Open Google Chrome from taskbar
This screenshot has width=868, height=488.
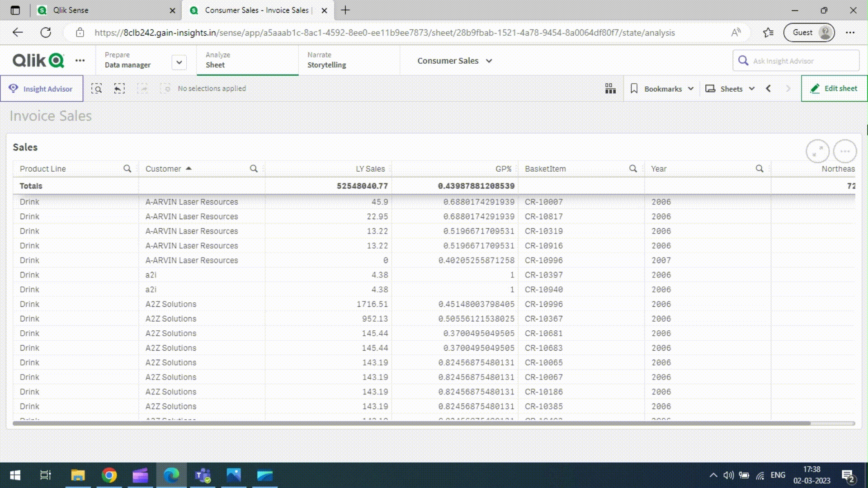(x=109, y=475)
